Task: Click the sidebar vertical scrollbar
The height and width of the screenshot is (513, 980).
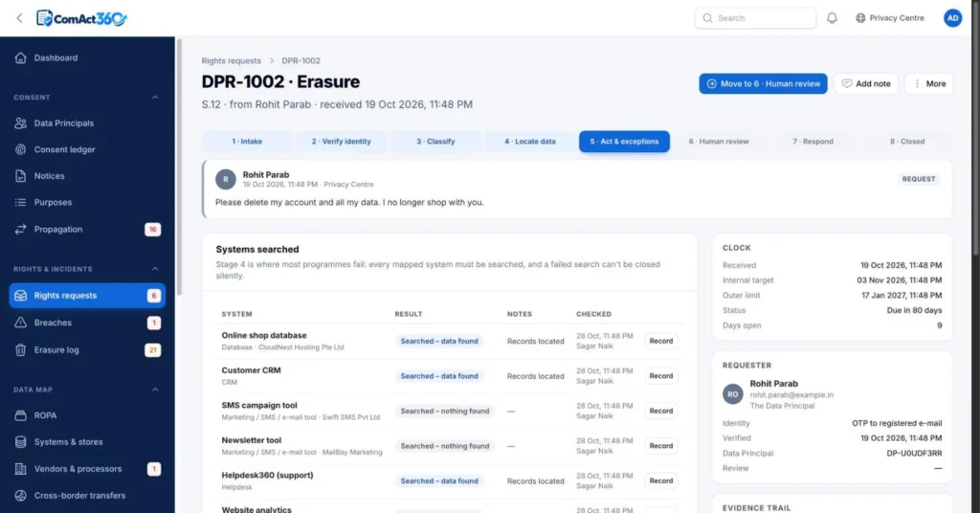Action: (179, 167)
